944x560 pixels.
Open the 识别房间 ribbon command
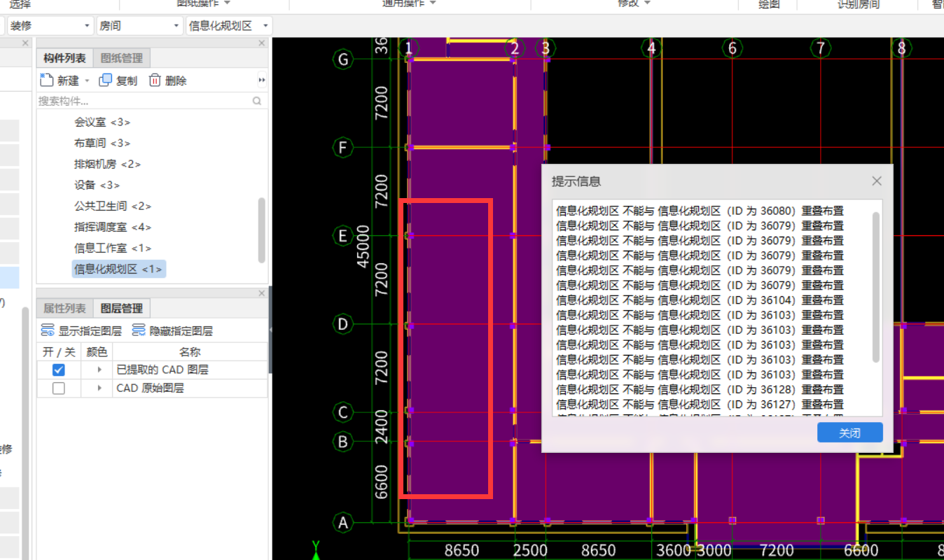tap(859, 4)
